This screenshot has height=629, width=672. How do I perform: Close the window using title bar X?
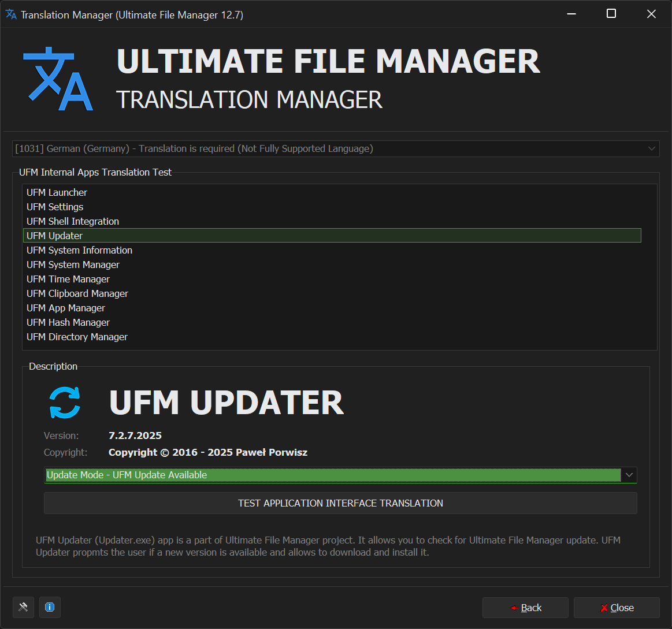tap(651, 14)
